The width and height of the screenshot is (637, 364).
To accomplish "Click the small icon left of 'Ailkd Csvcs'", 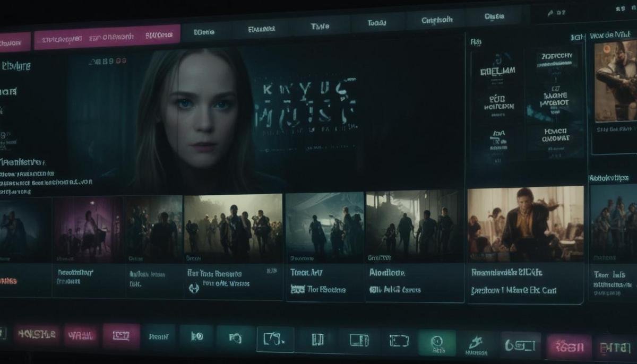I will pos(376,290).
